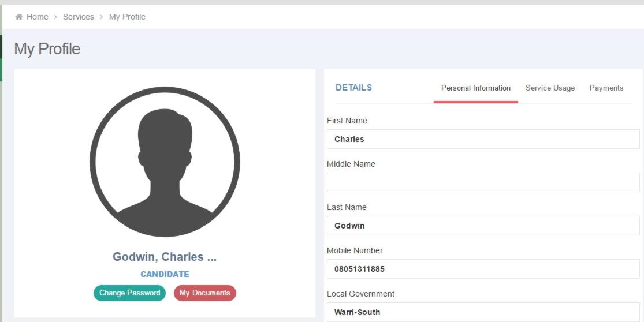
Task: Click the Last Name field containing Godwin
Action: click(x=483, y=226)
